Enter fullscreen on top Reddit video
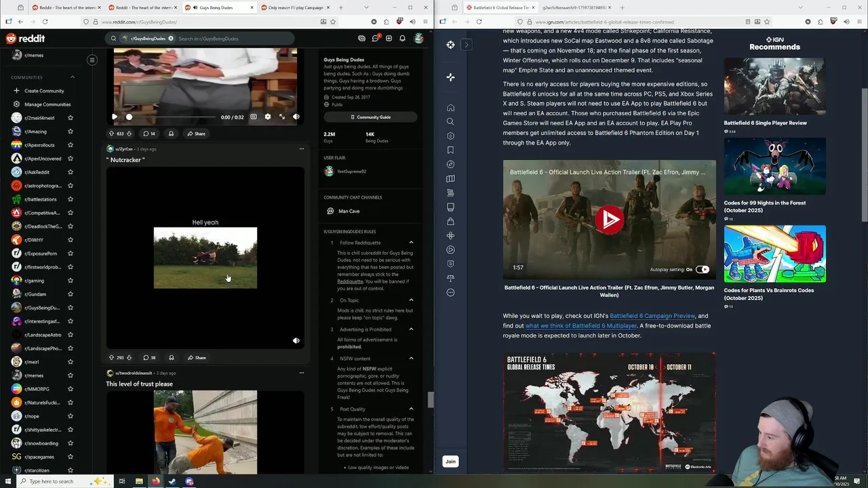The width and height of the screenshot is (868, 488). [282, 117]
